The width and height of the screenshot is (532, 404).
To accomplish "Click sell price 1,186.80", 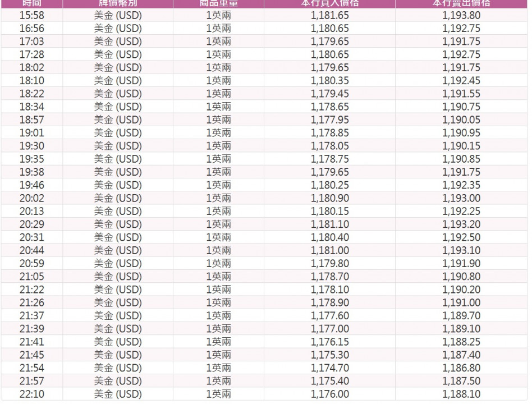I will (x=461, y=368).
